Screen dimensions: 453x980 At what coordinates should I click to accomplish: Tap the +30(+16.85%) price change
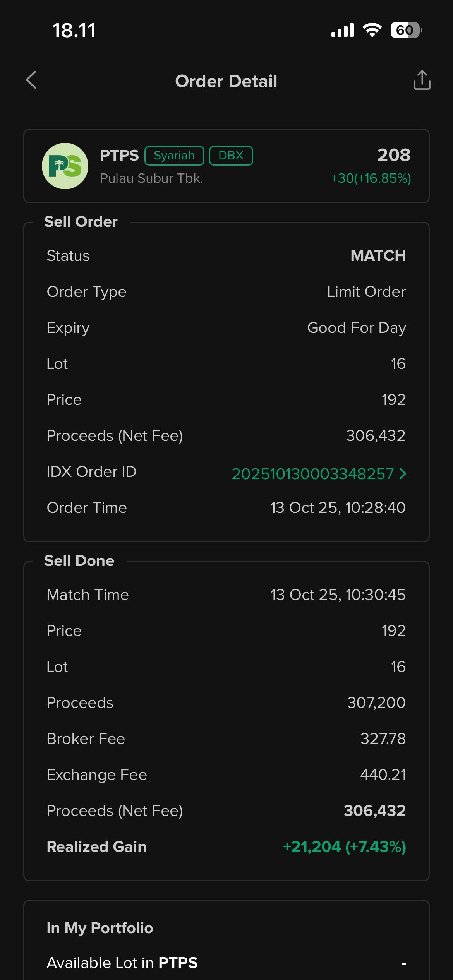click(x=371, y=178)
